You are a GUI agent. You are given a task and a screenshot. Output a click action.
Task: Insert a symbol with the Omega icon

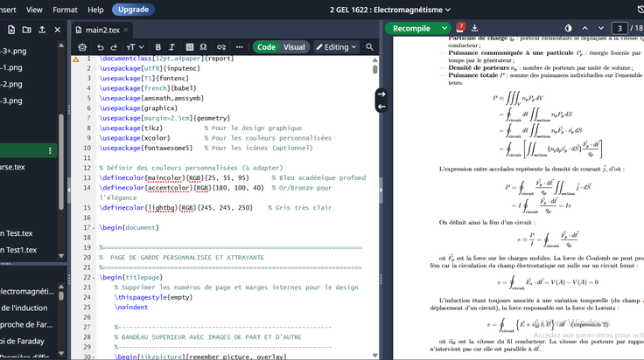(x=203, y=47)
